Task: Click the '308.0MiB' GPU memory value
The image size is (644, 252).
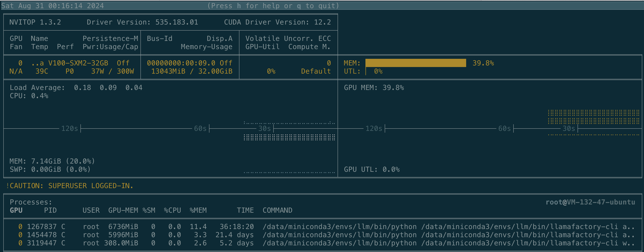Action: [x=121, y=243]
